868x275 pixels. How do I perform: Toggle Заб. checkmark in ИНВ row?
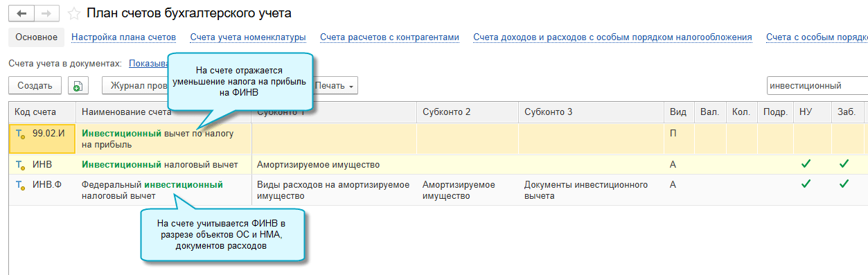pos(844,164)
